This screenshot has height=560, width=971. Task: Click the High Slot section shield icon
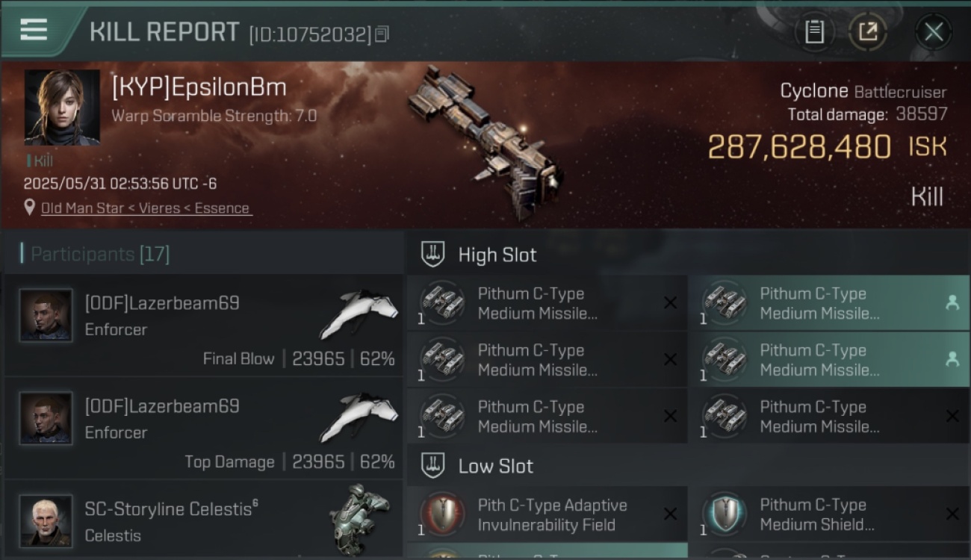(433, 255)
